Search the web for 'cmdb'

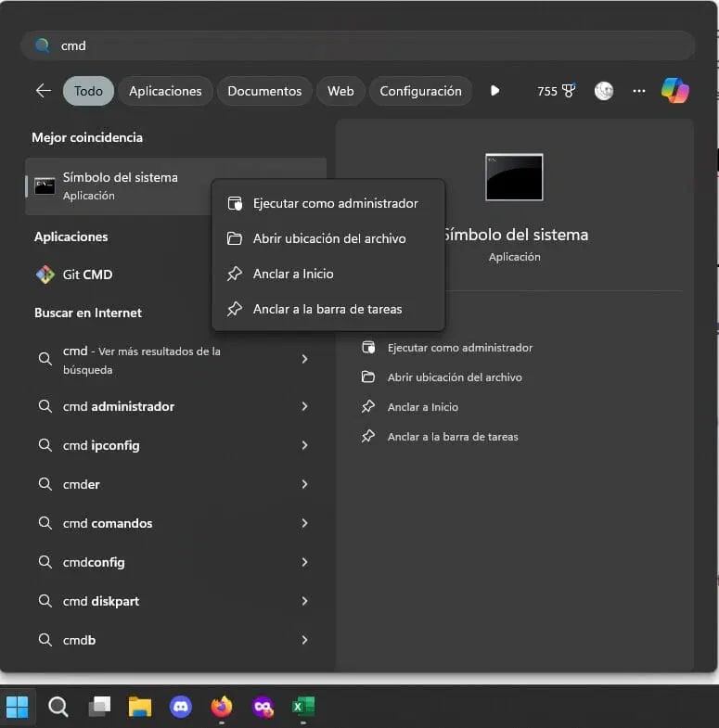pyautogui.click(x=175, y=640)
